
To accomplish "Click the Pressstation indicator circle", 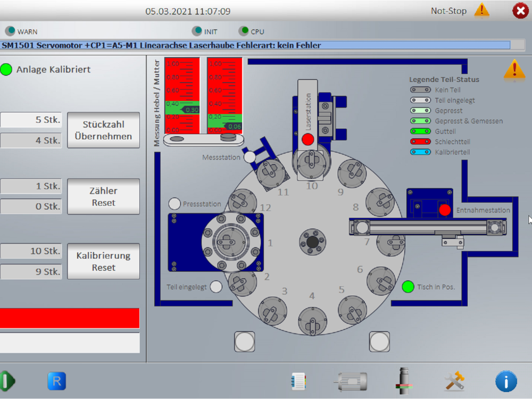I will pos(174,204).
